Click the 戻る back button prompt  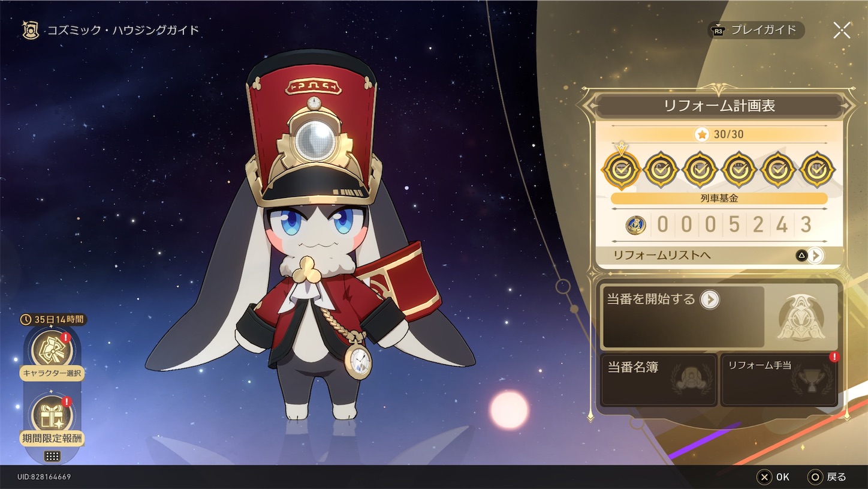tap(827, 478)
